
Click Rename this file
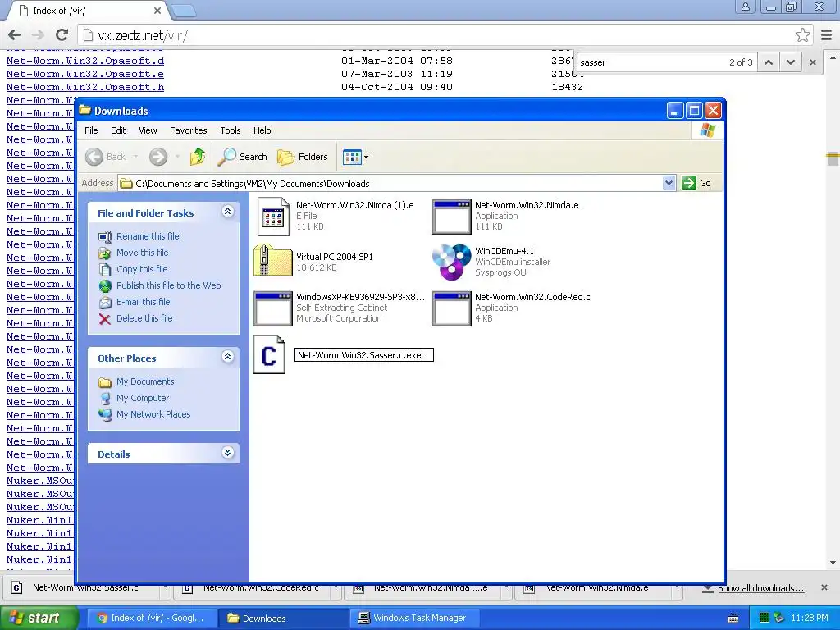148,236
